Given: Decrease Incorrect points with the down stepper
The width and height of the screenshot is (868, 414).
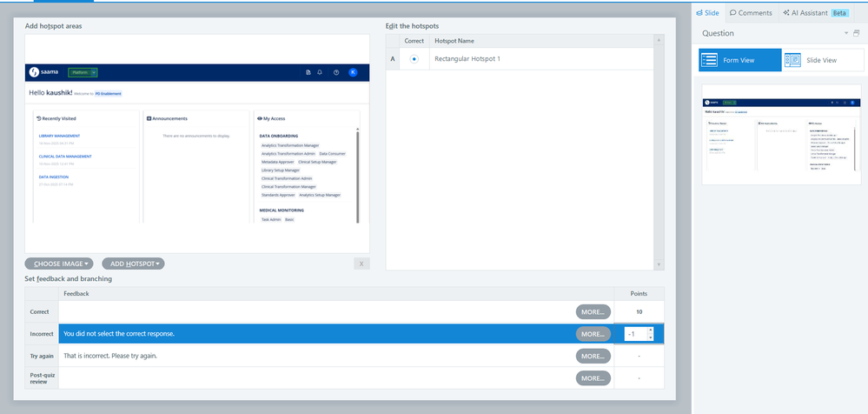Looking at the screenshot, I should pos(651,337).
